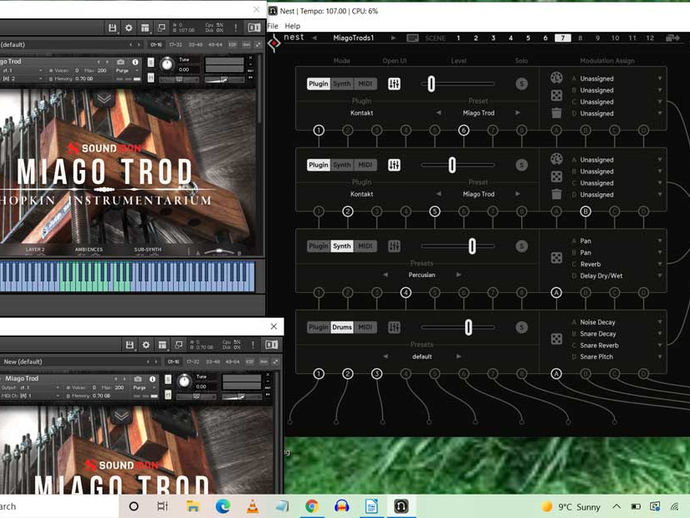The image size is (690, 518).
Task: Open settings gear in the lower Kontakt window
Action: click(x=146, y=345)
